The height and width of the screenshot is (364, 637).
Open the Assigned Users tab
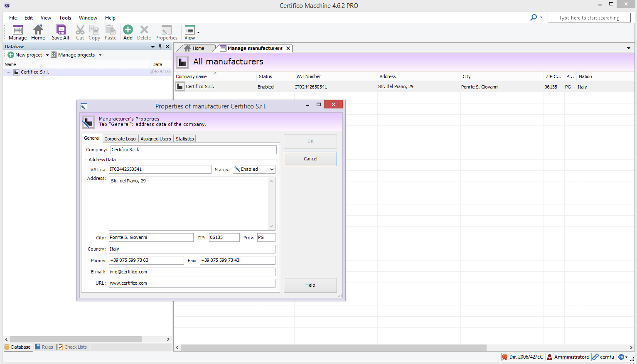tap(156, 139)
